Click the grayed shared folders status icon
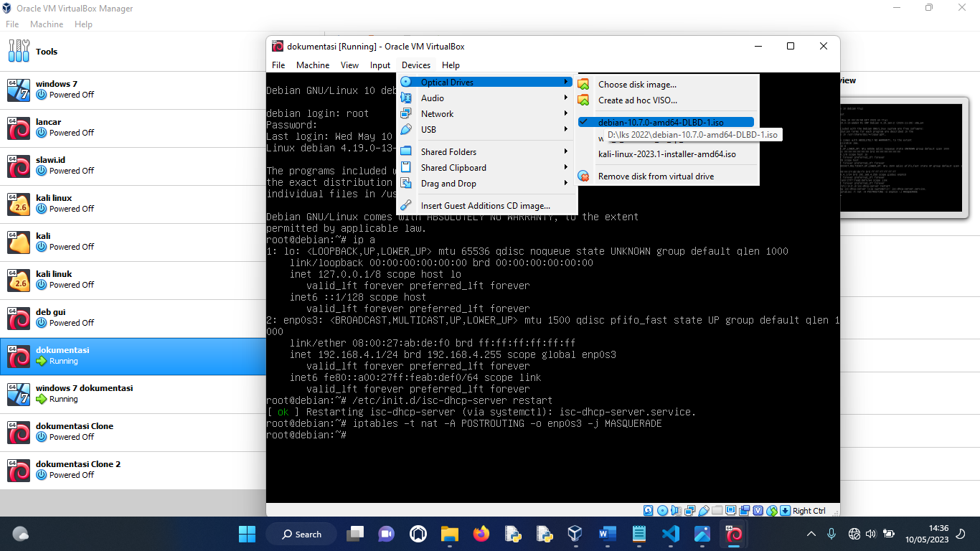 [x=717, y=510]
